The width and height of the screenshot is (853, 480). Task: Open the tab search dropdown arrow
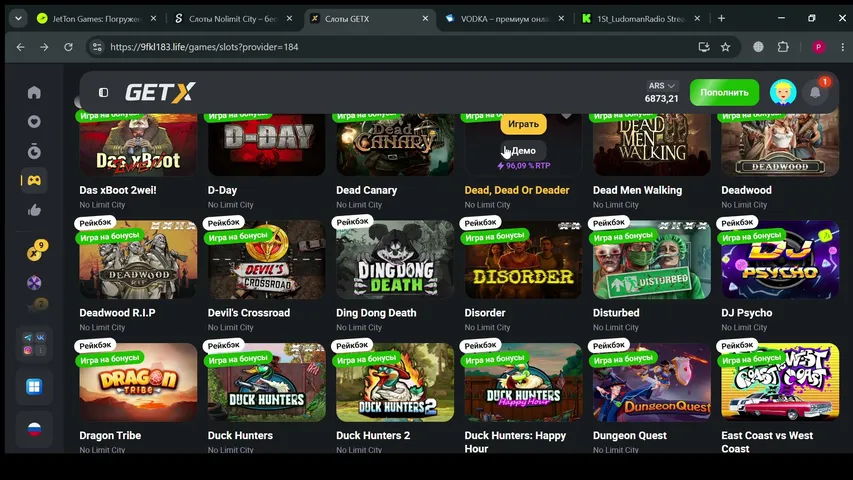click(18, 19)
